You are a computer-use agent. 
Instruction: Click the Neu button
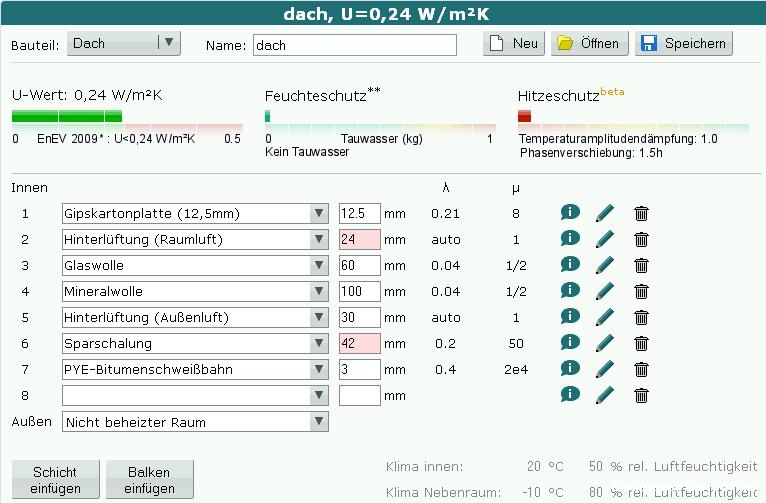(514, 44)
